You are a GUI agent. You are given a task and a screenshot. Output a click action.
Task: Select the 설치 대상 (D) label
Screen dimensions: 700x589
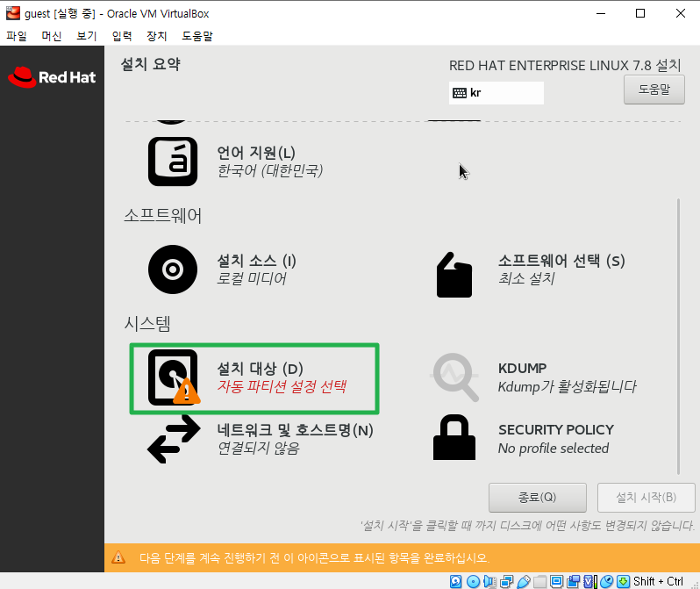click(x=260, y=369)
